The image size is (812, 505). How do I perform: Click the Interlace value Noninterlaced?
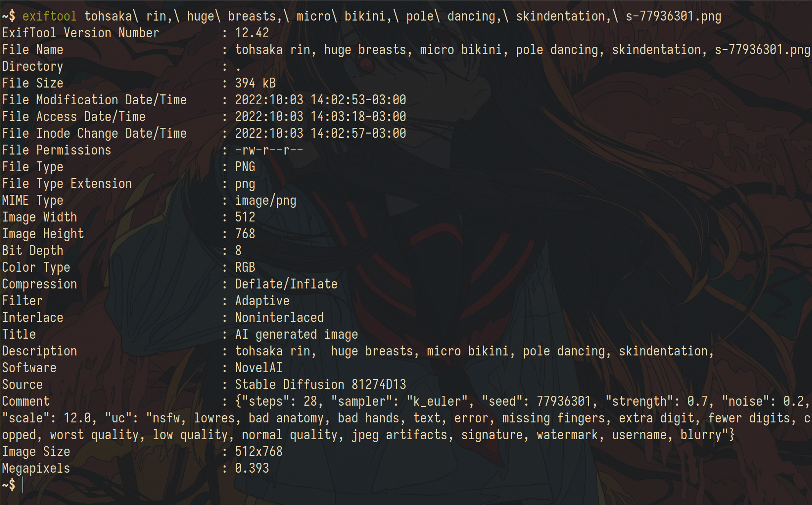(x=279, y=317)
